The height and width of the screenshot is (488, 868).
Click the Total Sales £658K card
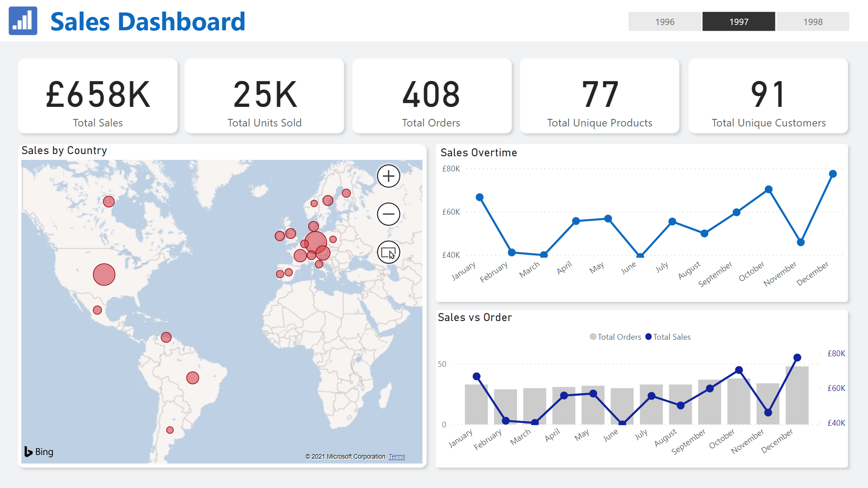point(98,96)
